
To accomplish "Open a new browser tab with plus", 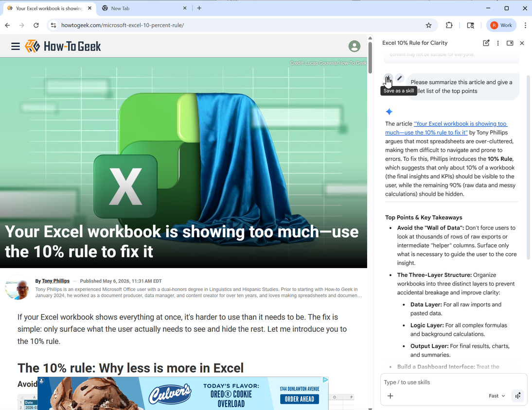I will pyautogui.click(x=199, y=8).
